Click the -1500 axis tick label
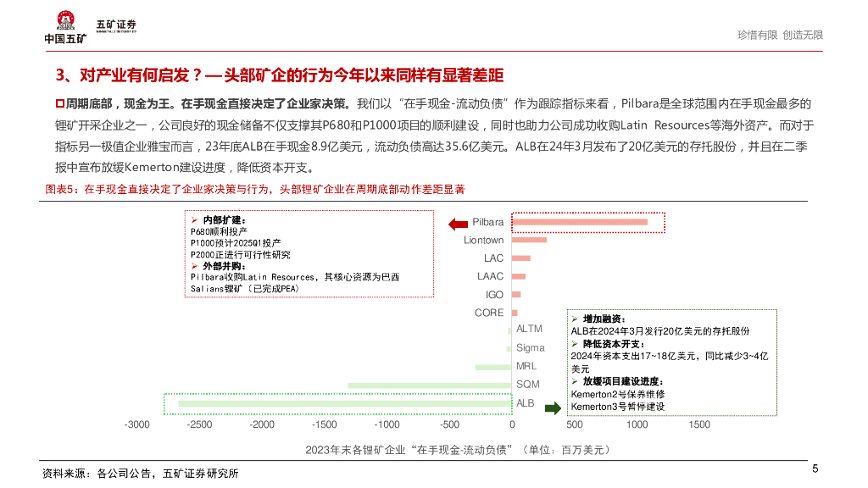This screenshot has width=868, height=488. pyautogui.click(x=325, y=424)
